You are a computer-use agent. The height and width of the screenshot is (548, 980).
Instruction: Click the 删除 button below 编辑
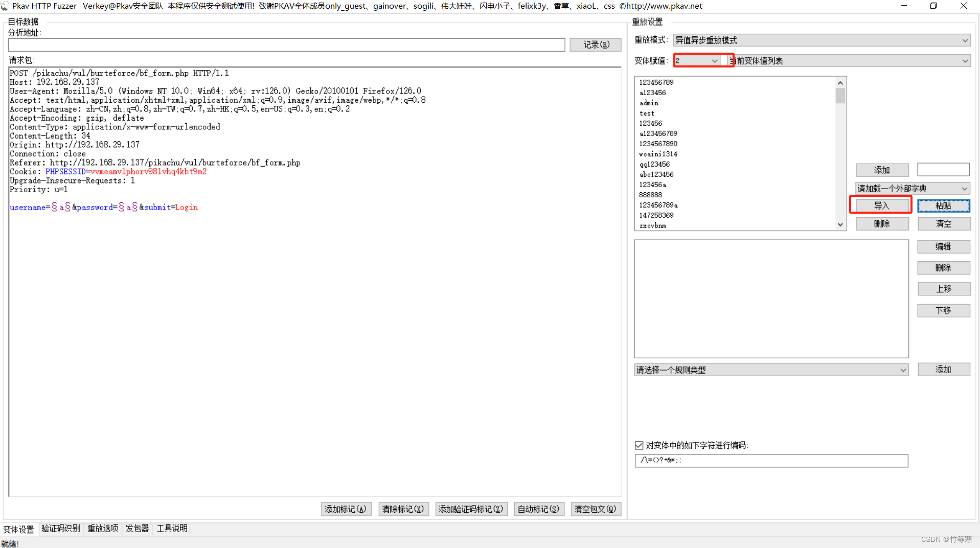click(943, 268)
